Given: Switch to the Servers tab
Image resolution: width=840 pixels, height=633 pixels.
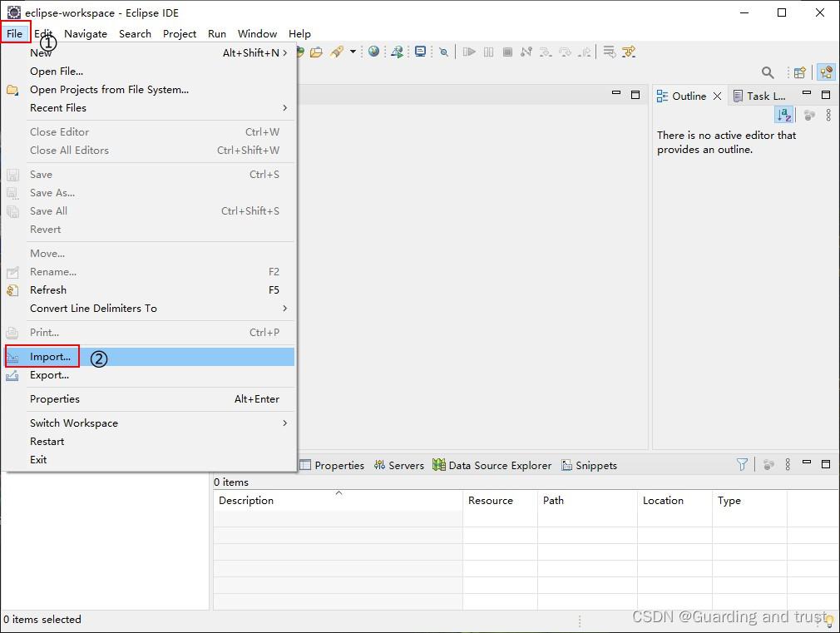Looking at the screenshot, I should coord(399,465).
